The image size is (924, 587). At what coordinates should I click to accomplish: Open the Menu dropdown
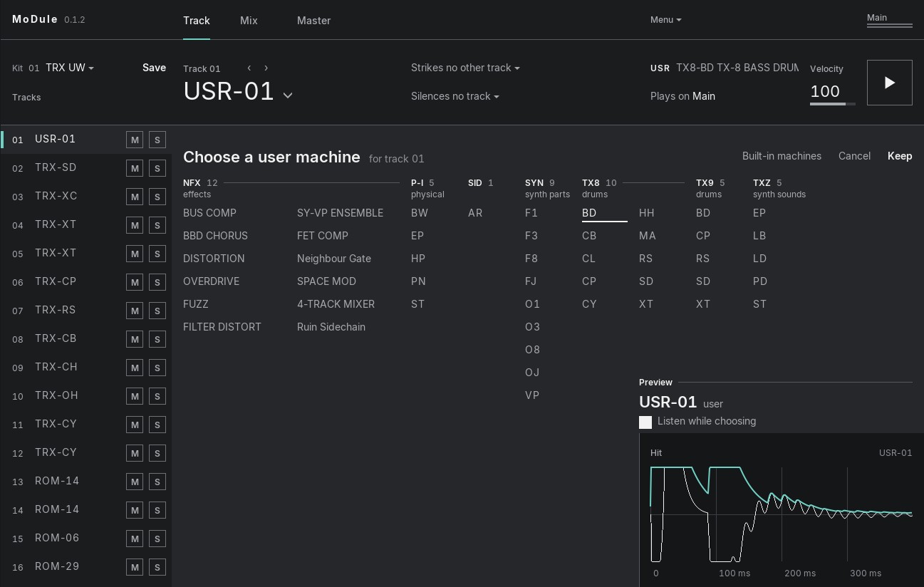coord(665,20)
